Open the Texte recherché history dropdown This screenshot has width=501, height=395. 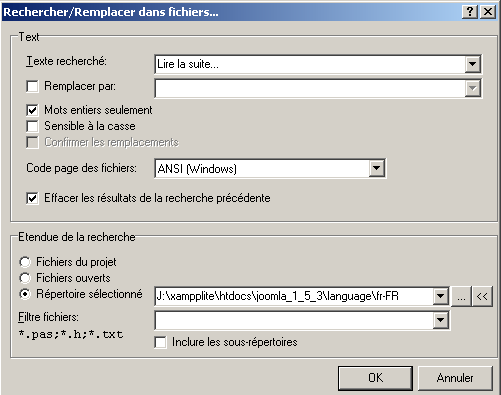[473, 64]
